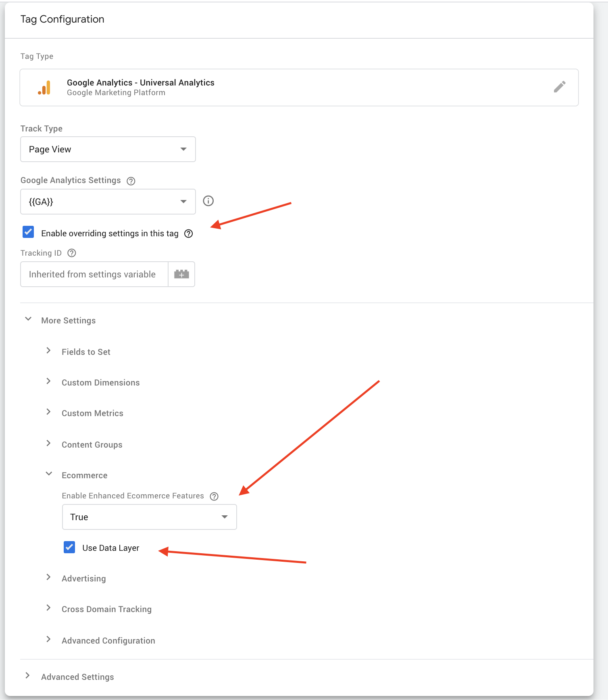Viewport: 608px width, 700px height.
Task: Expand Advanced Configuration section
Action: coord(100,641)
